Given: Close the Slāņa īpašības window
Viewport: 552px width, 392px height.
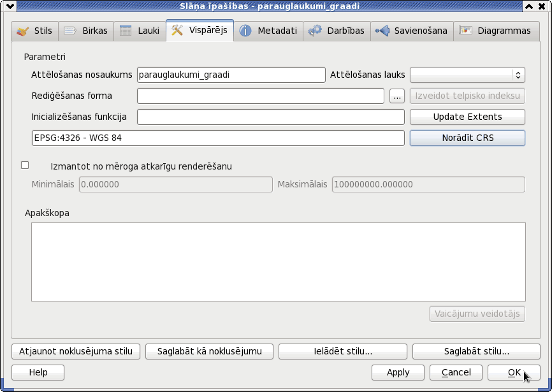Looking at the screenshot, I should pos(542,6).
